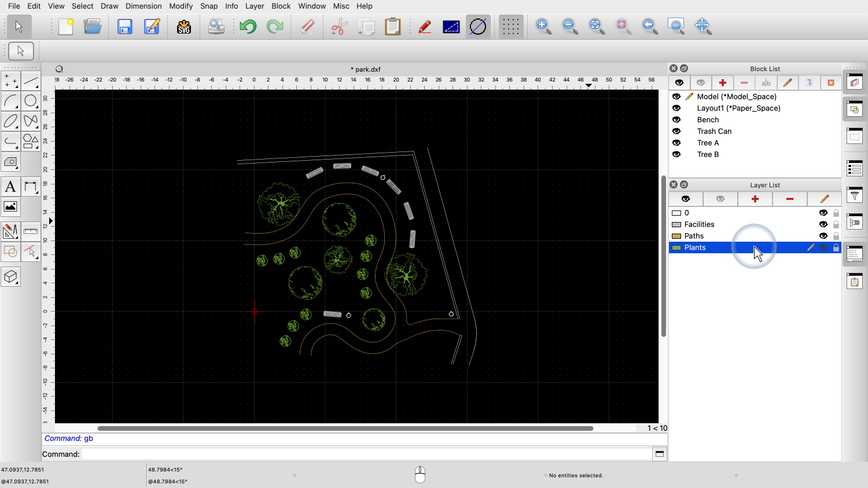Unlock the Paths layer lock icon

(836, 236)
